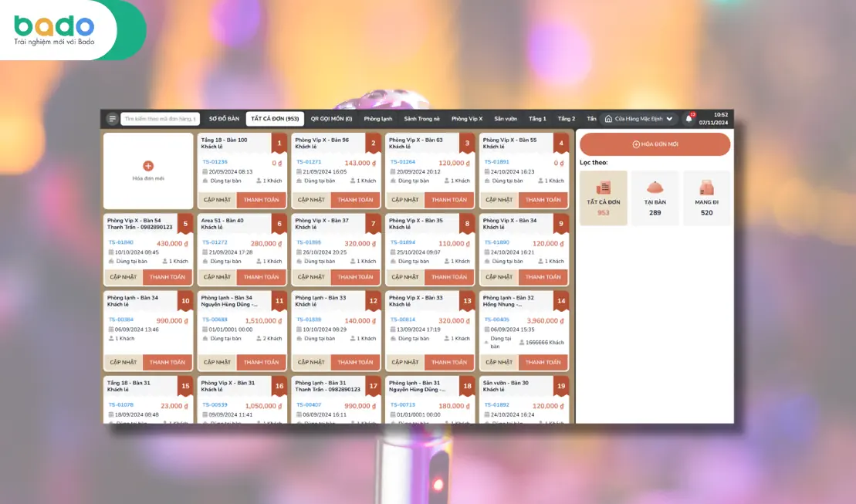Filter by Tất Cả Đơn receipt icon
856x504 pixels.
(x=604, y=188)
